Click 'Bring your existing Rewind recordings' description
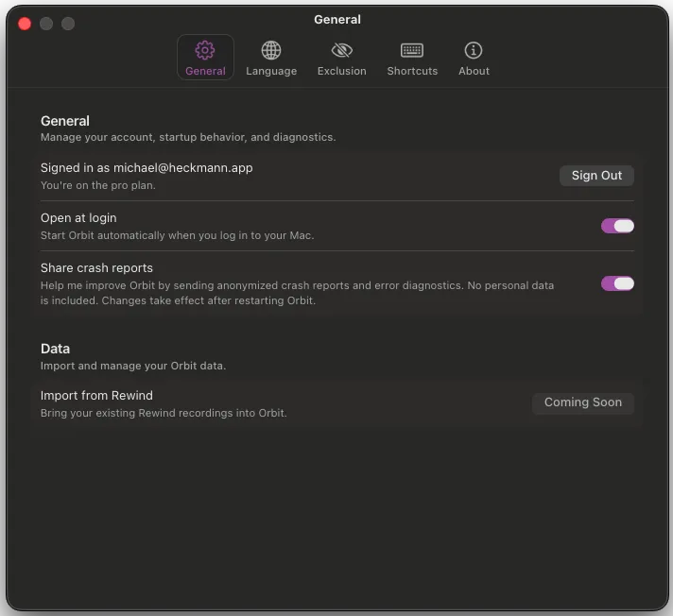673x616 pixels. pos(164,413)
